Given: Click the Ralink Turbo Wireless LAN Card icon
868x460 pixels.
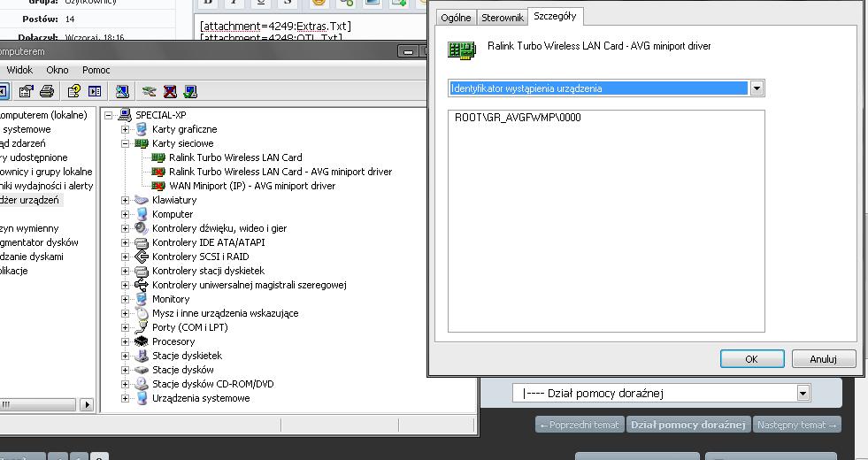Looking at the screenshot, I should click(158, 157).
